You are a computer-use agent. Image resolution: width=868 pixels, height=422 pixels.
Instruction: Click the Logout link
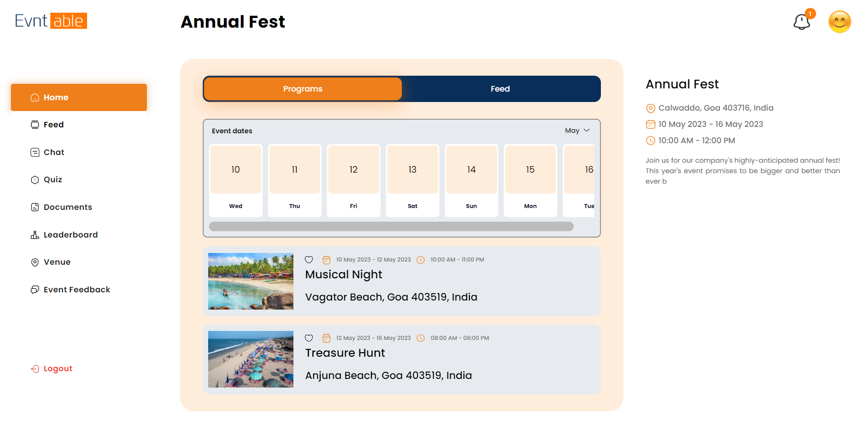click(x=58, y=369)
